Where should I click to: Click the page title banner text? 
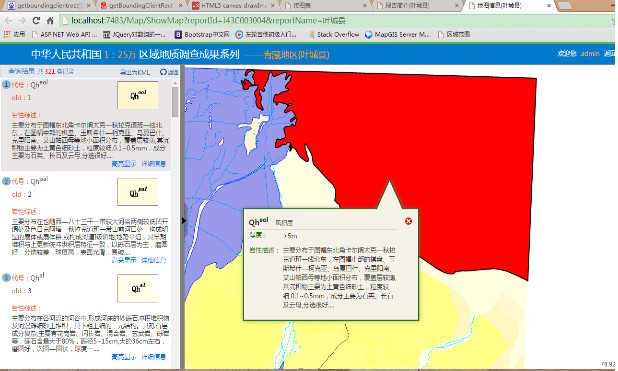tap(135, 54)
